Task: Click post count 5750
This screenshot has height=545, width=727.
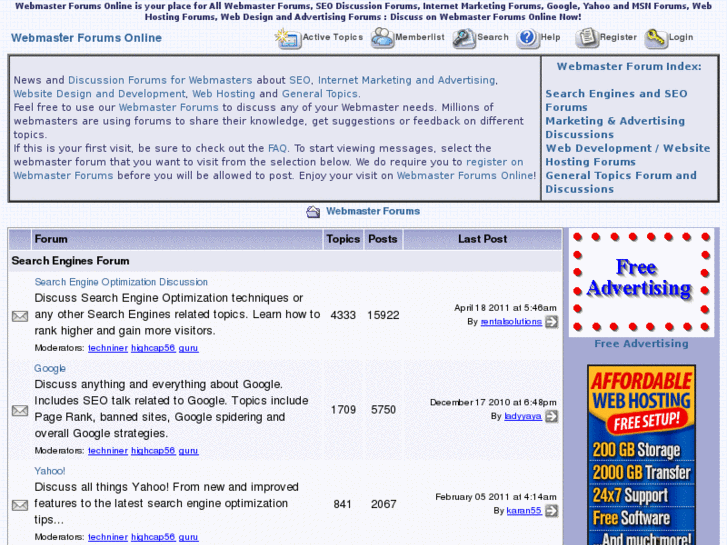Action: pyautogui.click(x=383, y=410)
